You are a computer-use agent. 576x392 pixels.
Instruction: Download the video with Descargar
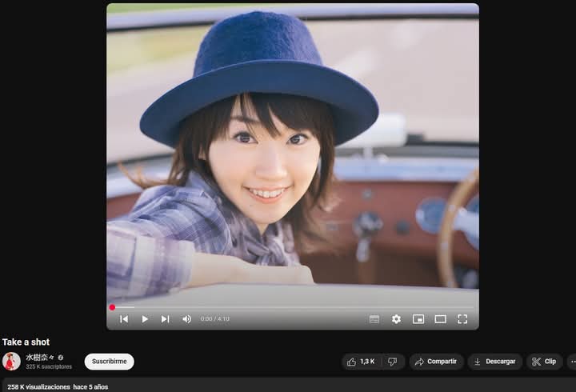494,362
